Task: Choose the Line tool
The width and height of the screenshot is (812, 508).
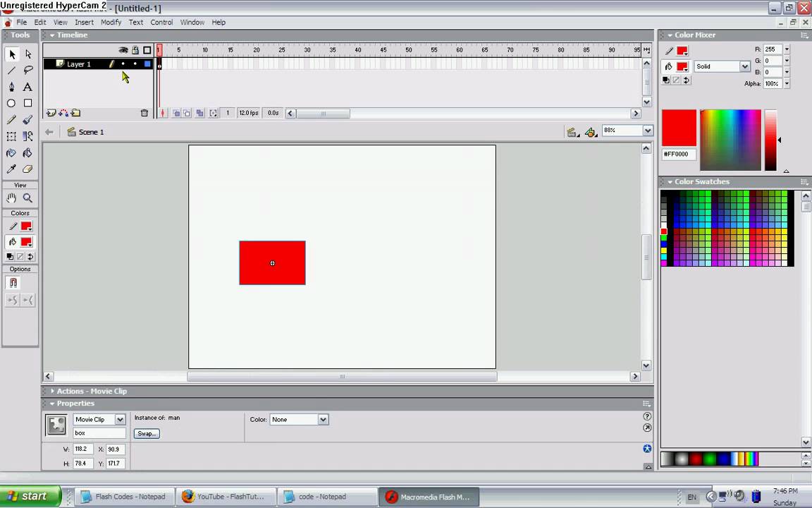Action: [x=11, y=70]
